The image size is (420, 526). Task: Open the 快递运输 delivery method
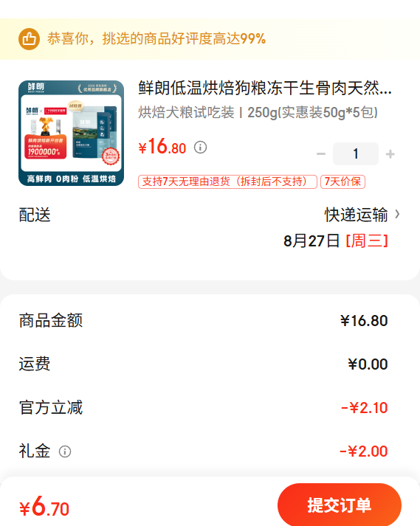[356, 215]
